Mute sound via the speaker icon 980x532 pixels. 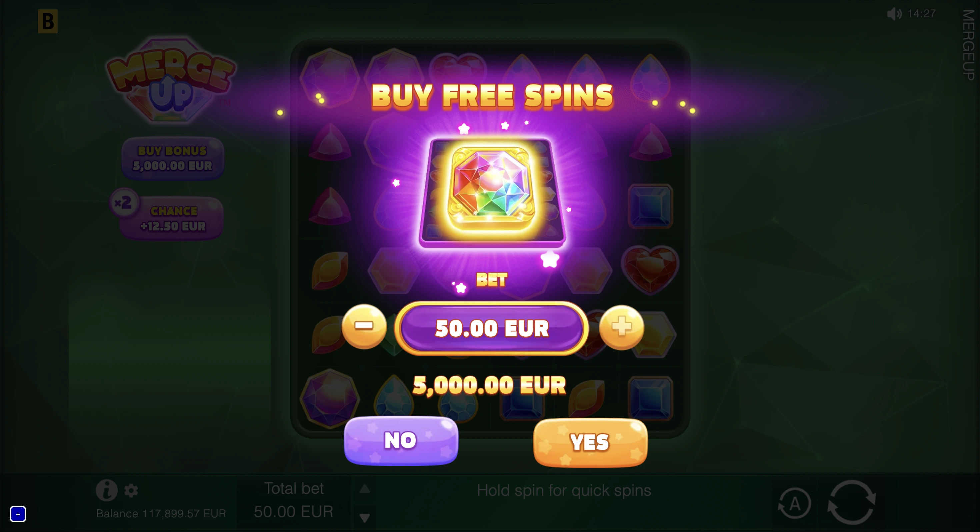[x=894, y=14]
